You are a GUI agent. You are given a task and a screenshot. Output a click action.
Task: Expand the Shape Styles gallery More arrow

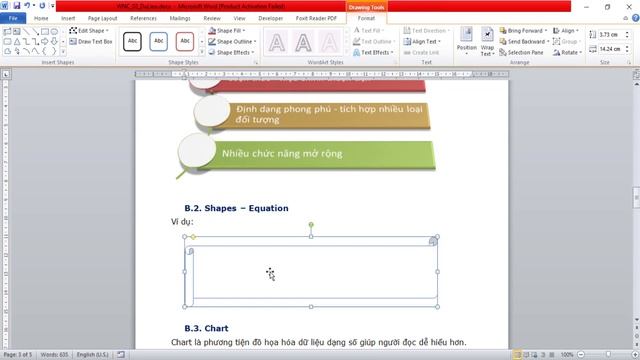point(202,52)
